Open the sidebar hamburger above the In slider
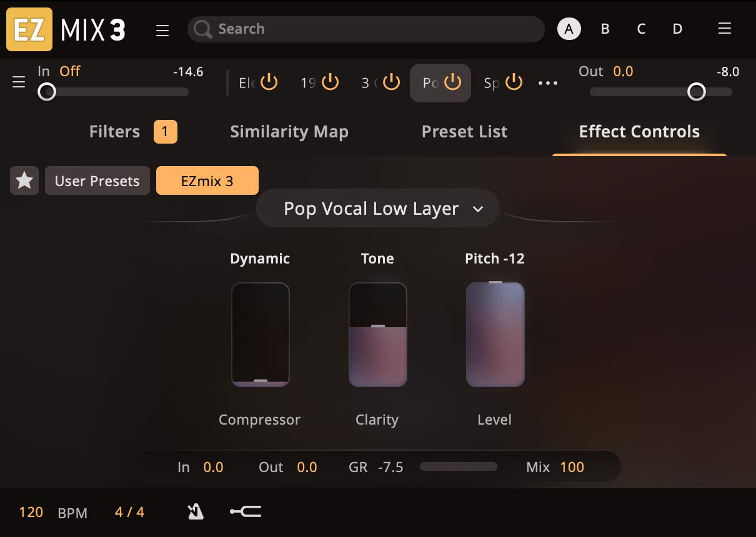The width and height of the screenshot is (756, 537). [x=19, y=82]
